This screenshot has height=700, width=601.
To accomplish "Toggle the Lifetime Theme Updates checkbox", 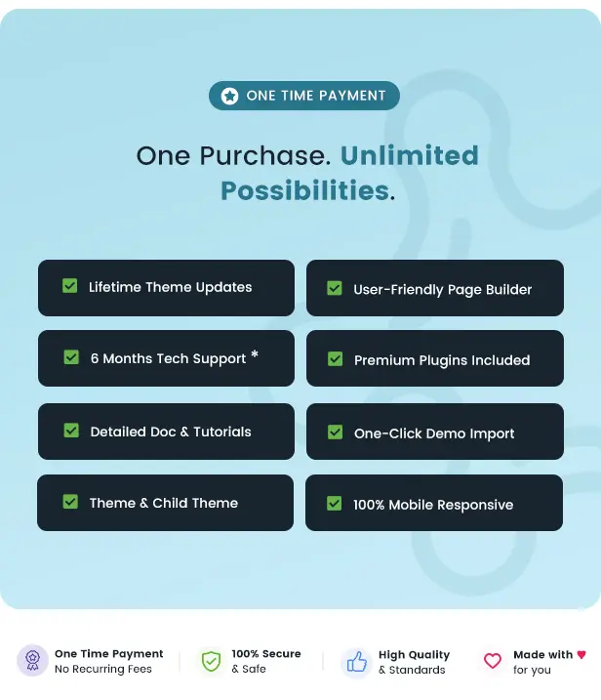I will coord(69,286).
